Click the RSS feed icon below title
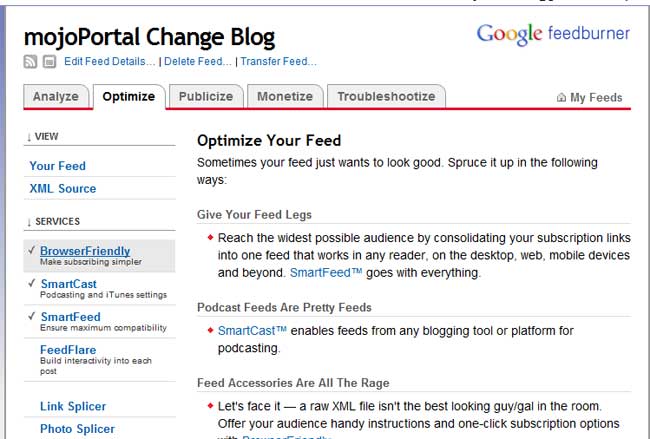 [30, 62]
